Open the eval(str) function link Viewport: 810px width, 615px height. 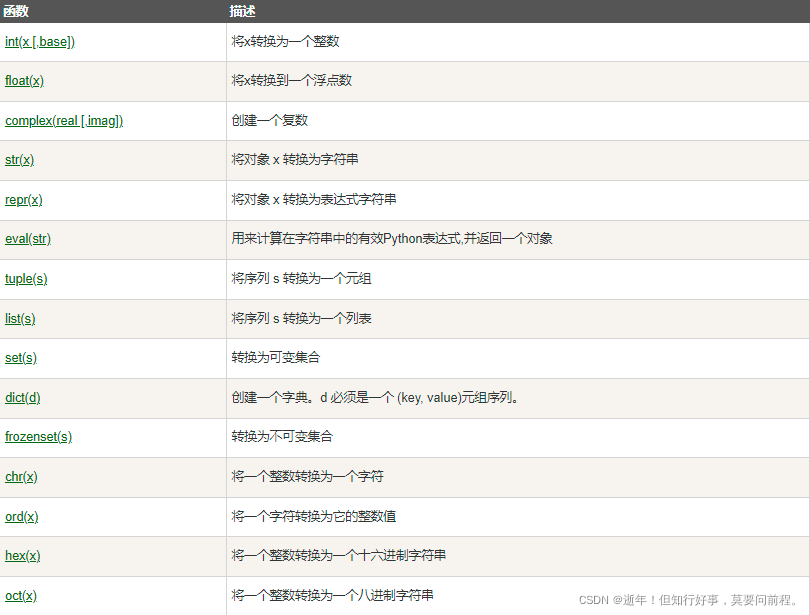tap(27, 239)
